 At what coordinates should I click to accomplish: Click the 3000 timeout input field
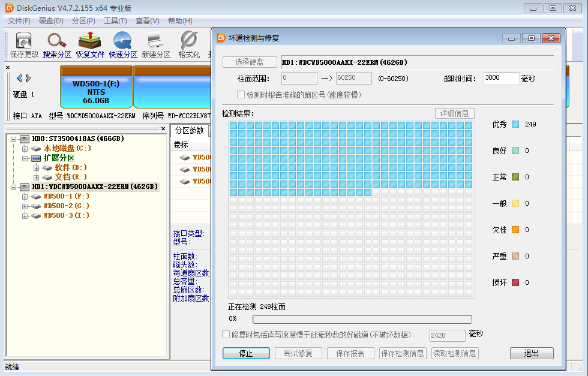pos(500,78)
